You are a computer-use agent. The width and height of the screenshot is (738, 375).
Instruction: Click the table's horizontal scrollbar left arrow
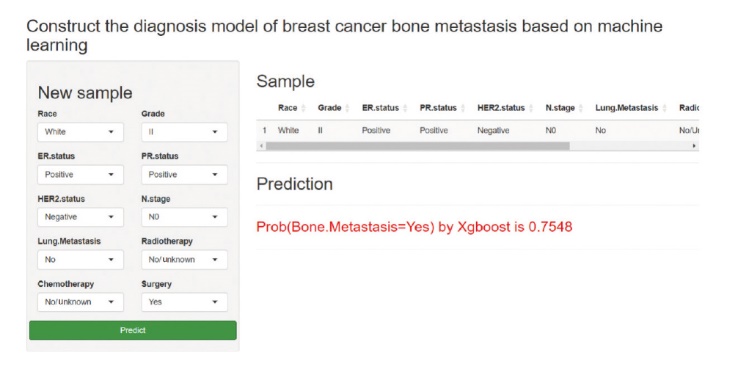coord(261,146)
